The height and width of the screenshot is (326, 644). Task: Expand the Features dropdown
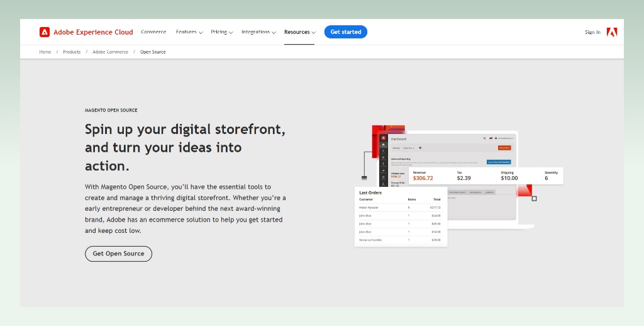pos(189,32)
